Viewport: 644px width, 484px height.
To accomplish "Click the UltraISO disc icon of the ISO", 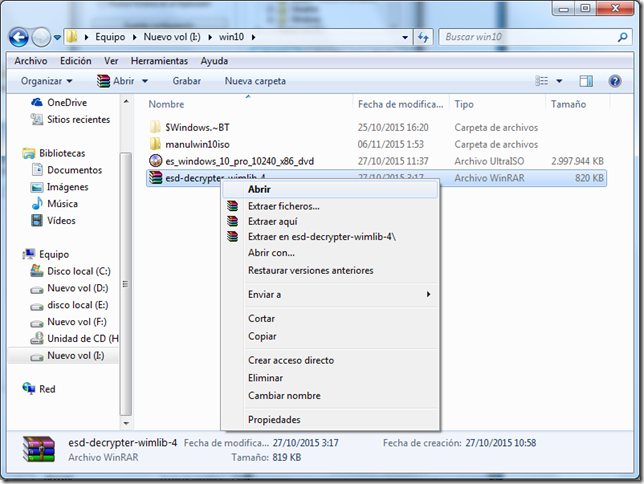I will 156,161.
